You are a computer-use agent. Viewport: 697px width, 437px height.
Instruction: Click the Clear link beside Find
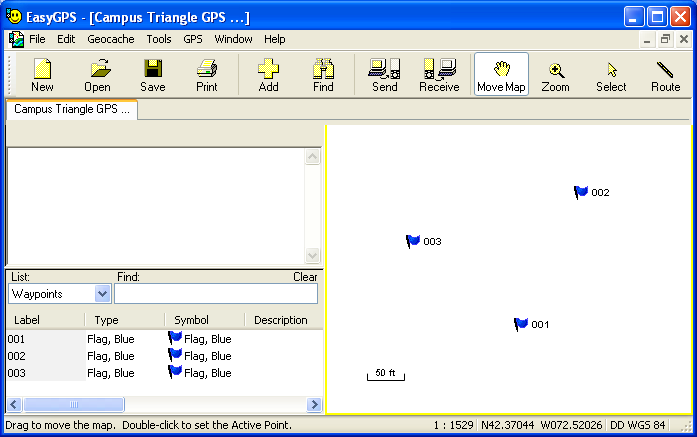(x=305, y=277)
